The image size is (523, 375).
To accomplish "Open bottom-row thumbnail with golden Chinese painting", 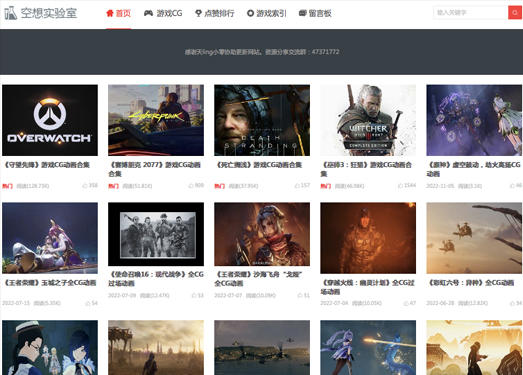I will (x=474, y=348).
